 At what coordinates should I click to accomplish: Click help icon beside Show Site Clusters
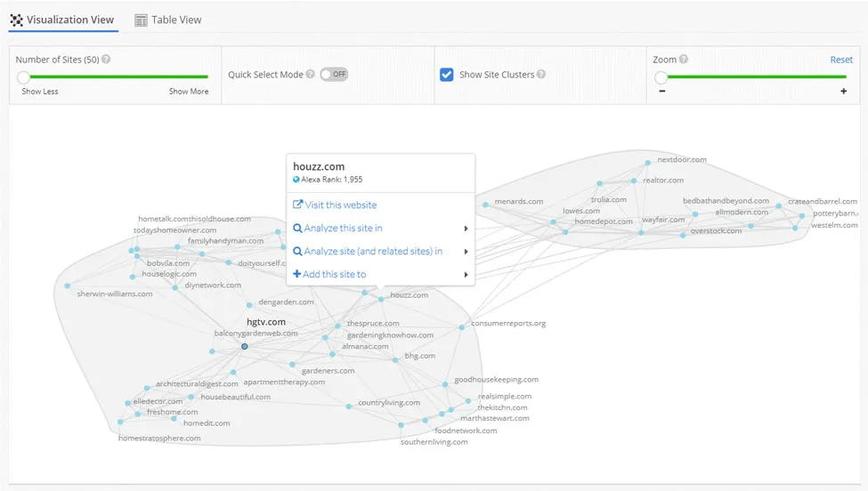(x=541, y=75)
